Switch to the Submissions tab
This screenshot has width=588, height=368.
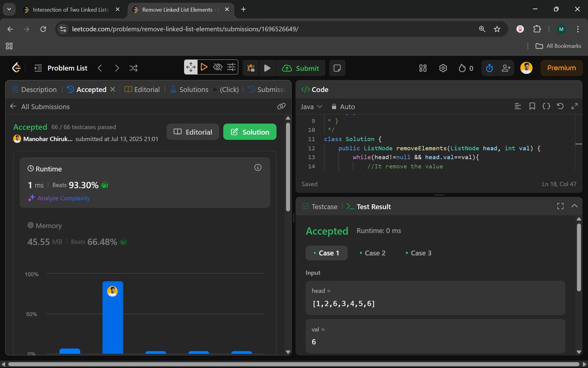[x=267, y=89]
